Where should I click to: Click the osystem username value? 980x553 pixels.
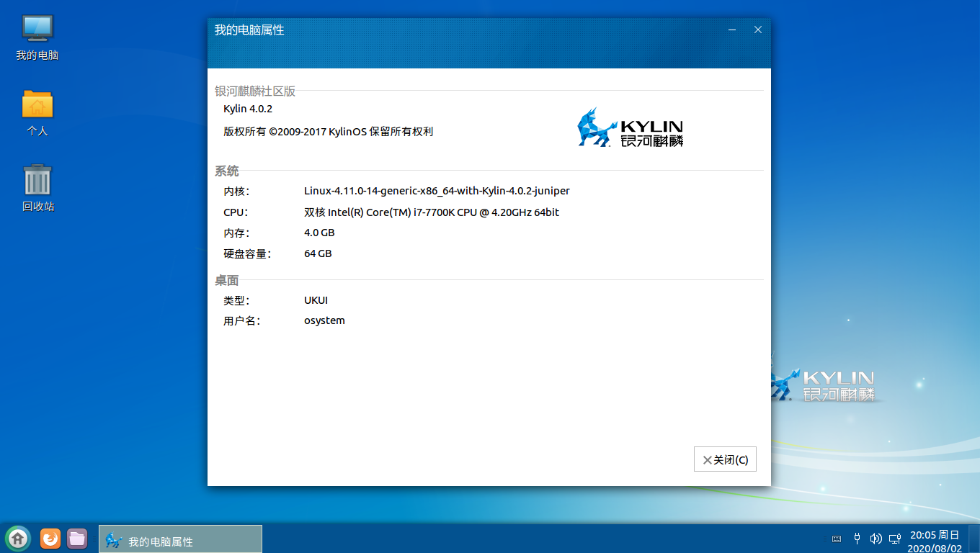pos(324,320)
